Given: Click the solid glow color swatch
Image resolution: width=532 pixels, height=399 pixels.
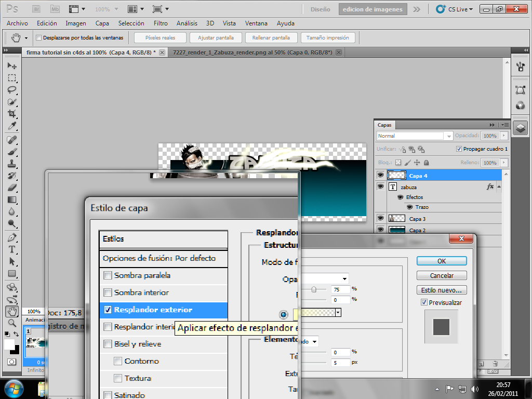Looking at the screenshot, I should coord(296,314).
